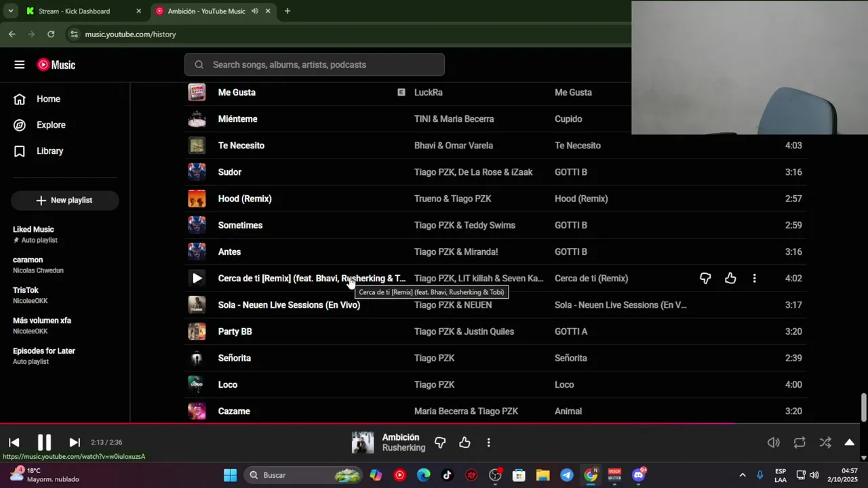Open Microsoft Store from the taskbar
Viewport: 868px width, 488px height.
(519, 475)
